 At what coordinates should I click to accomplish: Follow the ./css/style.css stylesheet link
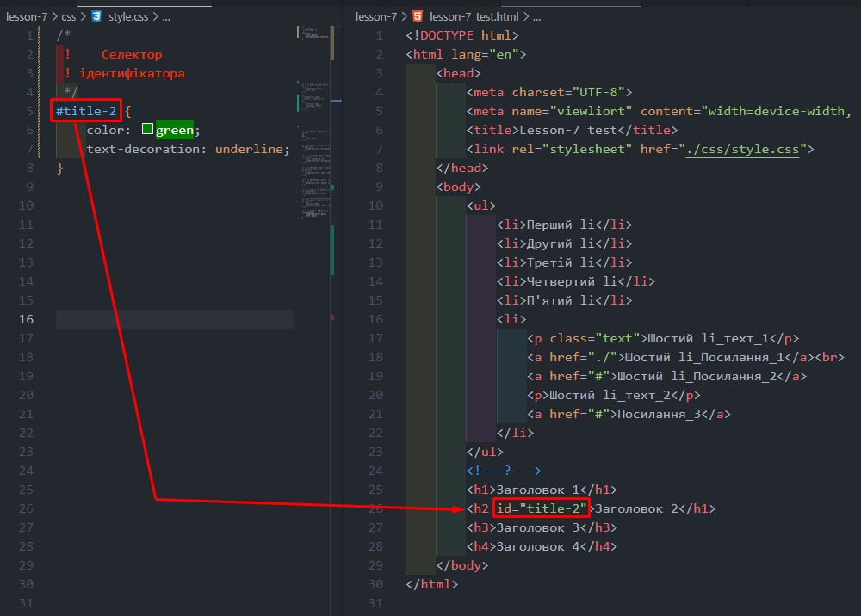coord(742,149)
